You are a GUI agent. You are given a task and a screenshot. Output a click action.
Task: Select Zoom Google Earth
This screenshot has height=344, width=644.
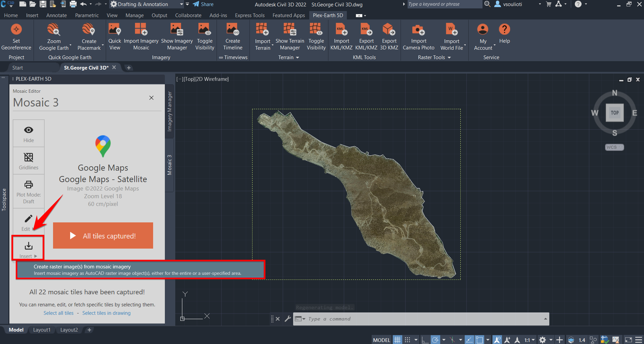pyautogui.click(x=54, y=35)
